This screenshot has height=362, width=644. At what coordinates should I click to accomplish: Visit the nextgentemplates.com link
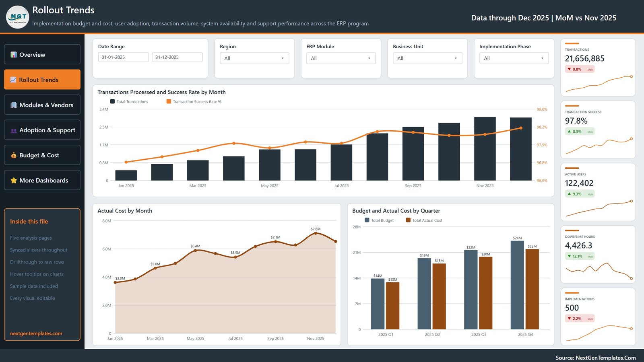[x=36, y=333]
